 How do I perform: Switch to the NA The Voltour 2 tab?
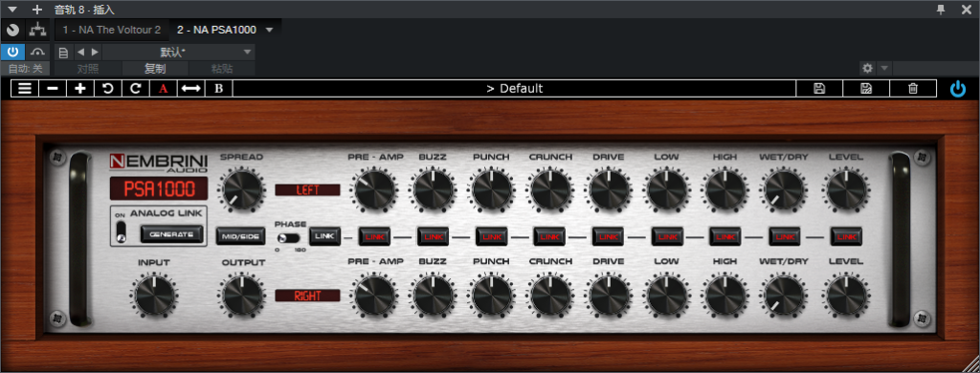[x=112, y=30]
